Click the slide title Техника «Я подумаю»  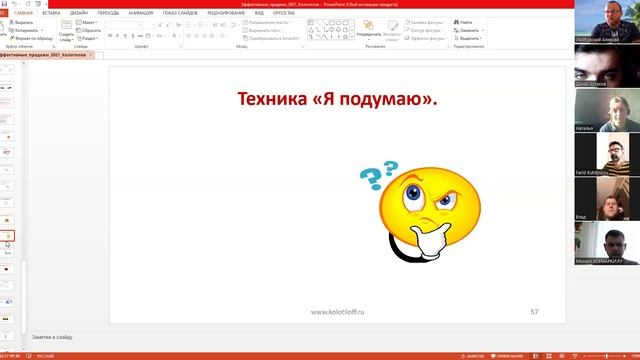(x=337, y=99)
